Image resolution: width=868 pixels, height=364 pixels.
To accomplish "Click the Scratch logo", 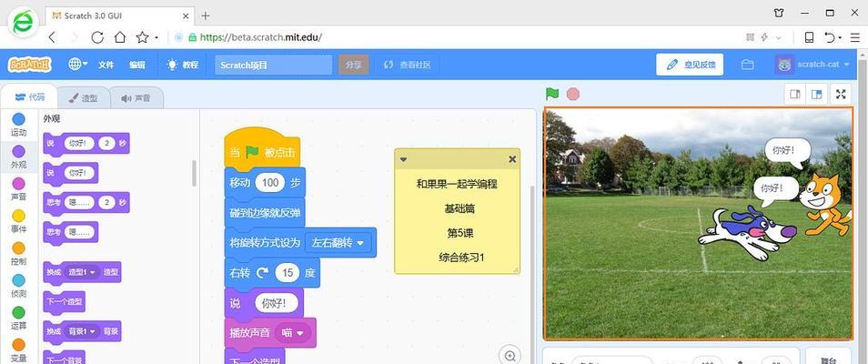I will point(29,65).
